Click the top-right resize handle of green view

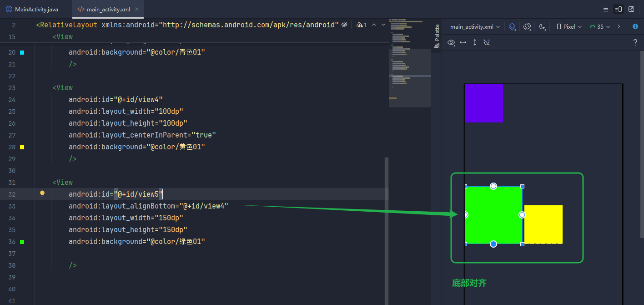click(522, 186)
